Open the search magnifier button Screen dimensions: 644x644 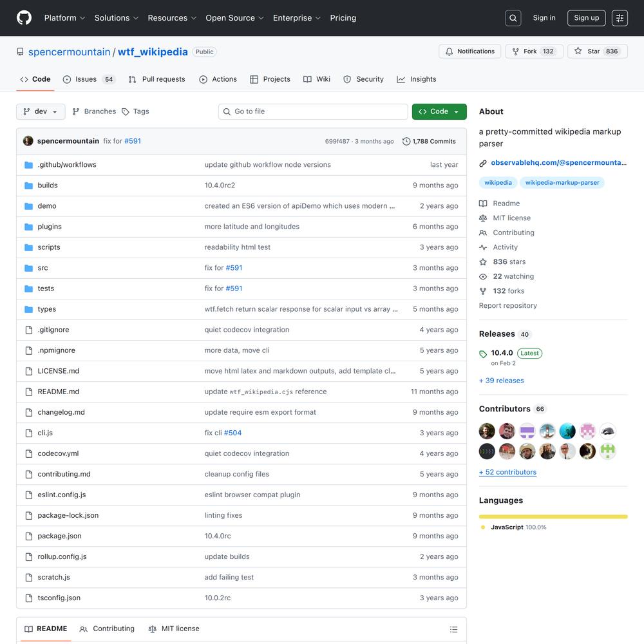point(513,18)
